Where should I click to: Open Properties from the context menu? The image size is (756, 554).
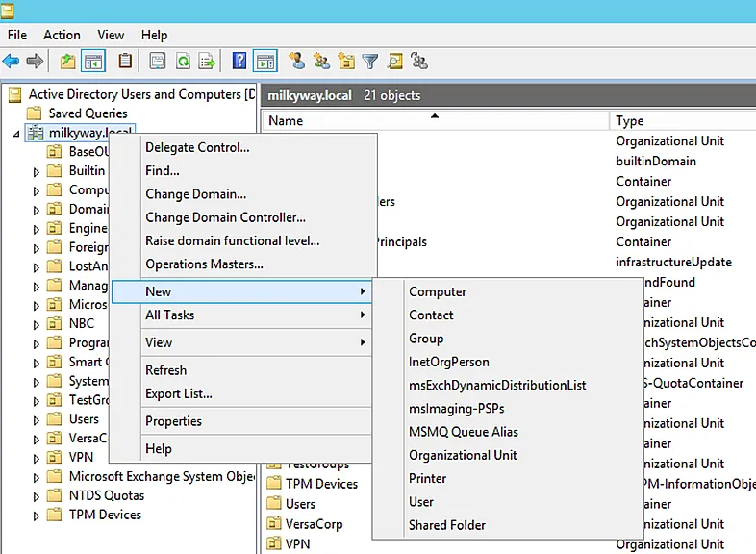click(241, 421)
